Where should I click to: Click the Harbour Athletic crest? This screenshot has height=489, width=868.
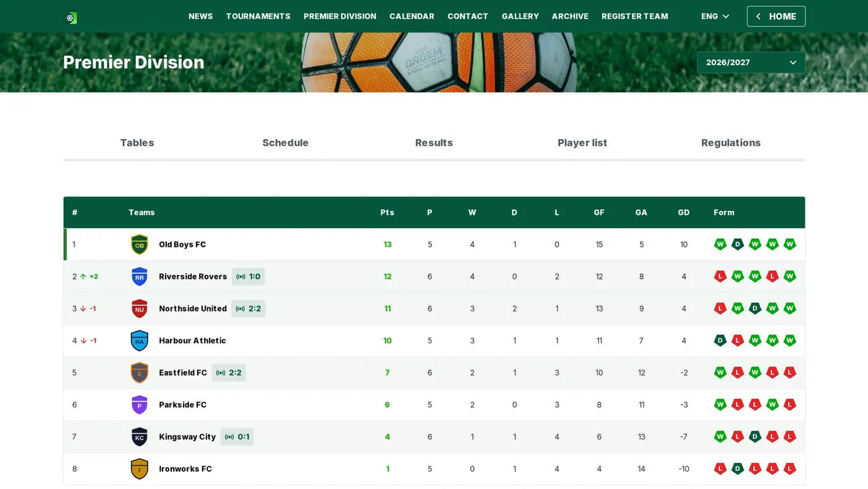pyautogui.click(x=139, y=341)
